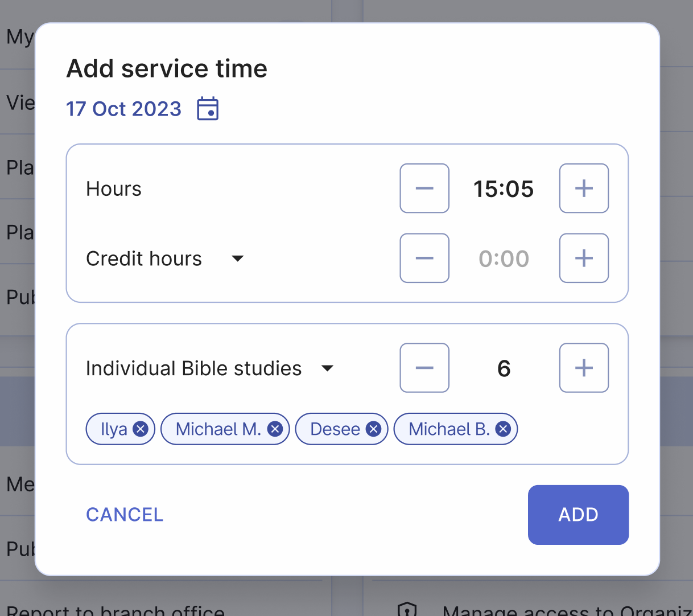This screenshot has height=616, width=693.
Task: Select the 15:05 hours value
Action: pos(503,188)
